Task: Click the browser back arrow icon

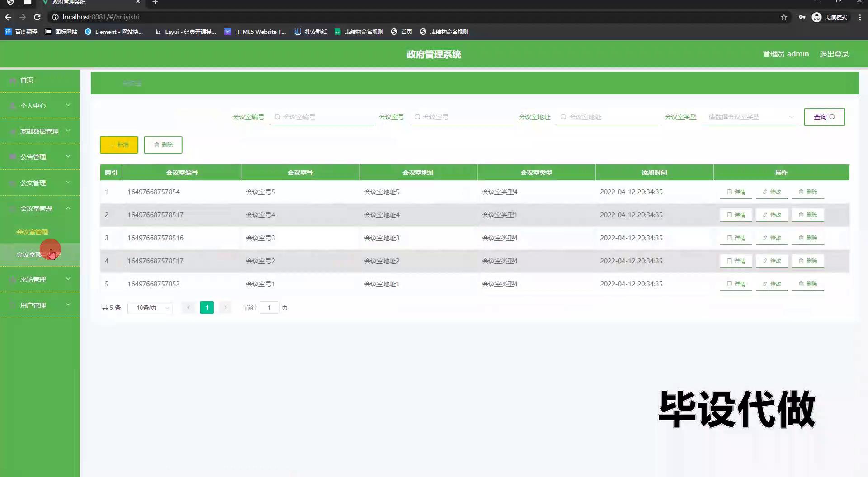Action: [8, 17]
